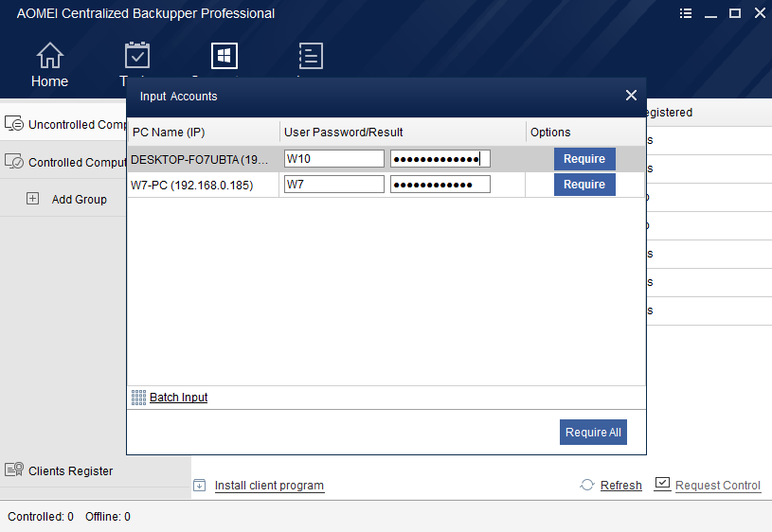This screenshot has height=532, width=772.
Task: Open the main menu list icon
Action: [686, 13]
